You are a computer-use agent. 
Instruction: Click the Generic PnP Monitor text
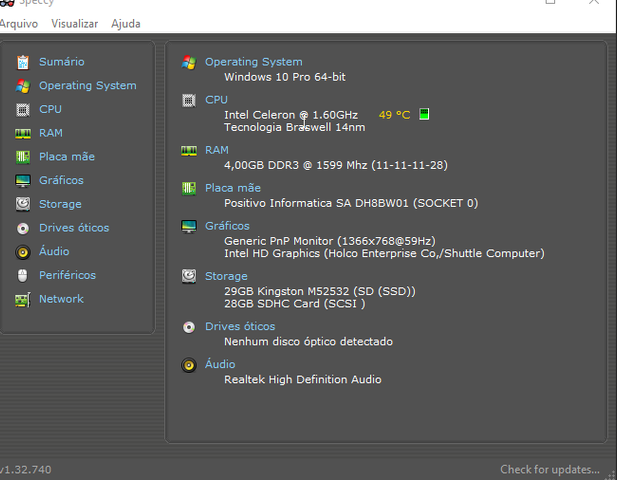click(330, 241)
